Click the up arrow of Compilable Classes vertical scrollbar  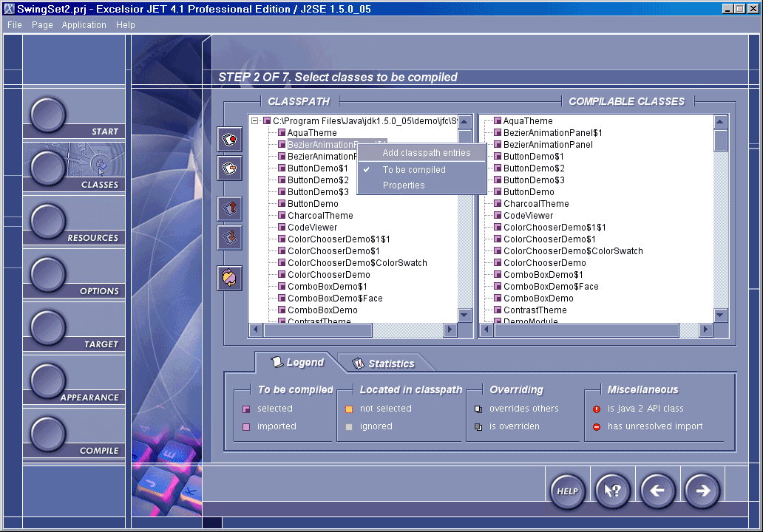pyautogui.click(x=720, y=122)
